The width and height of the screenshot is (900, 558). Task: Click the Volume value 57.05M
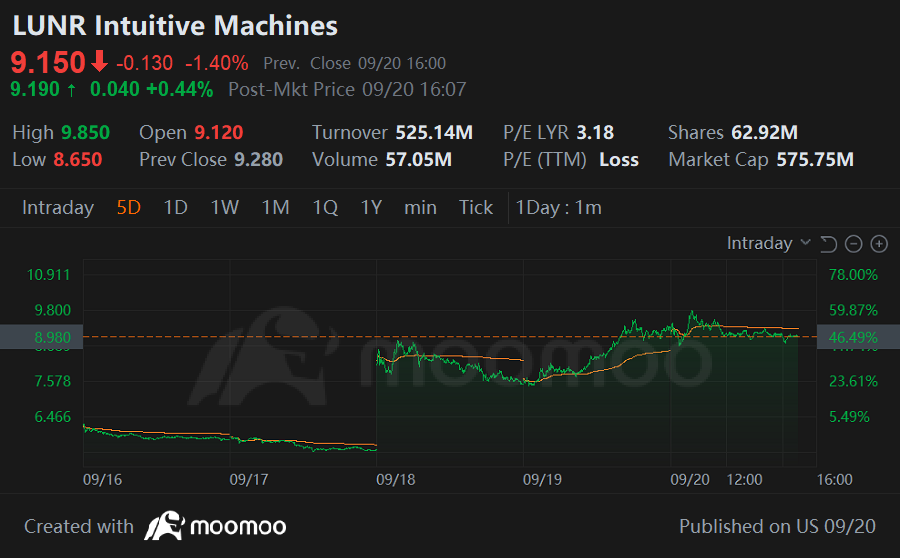coord(418,160)
